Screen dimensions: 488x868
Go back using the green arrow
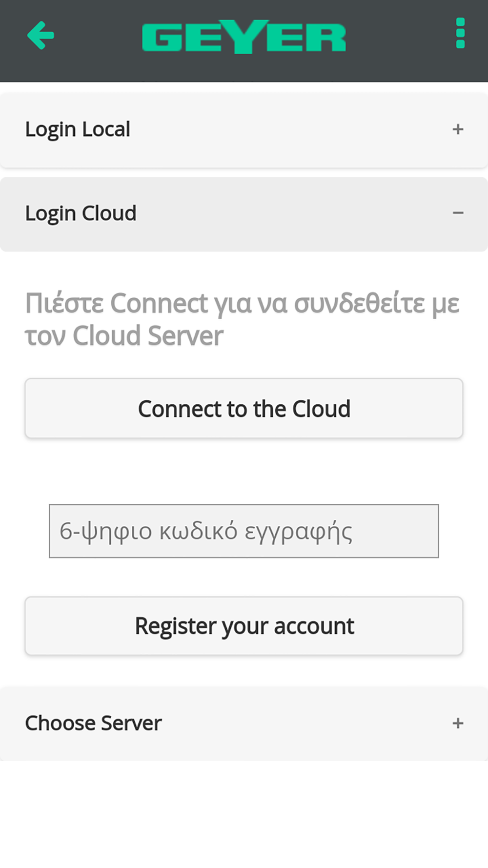[x=41, y=35]
